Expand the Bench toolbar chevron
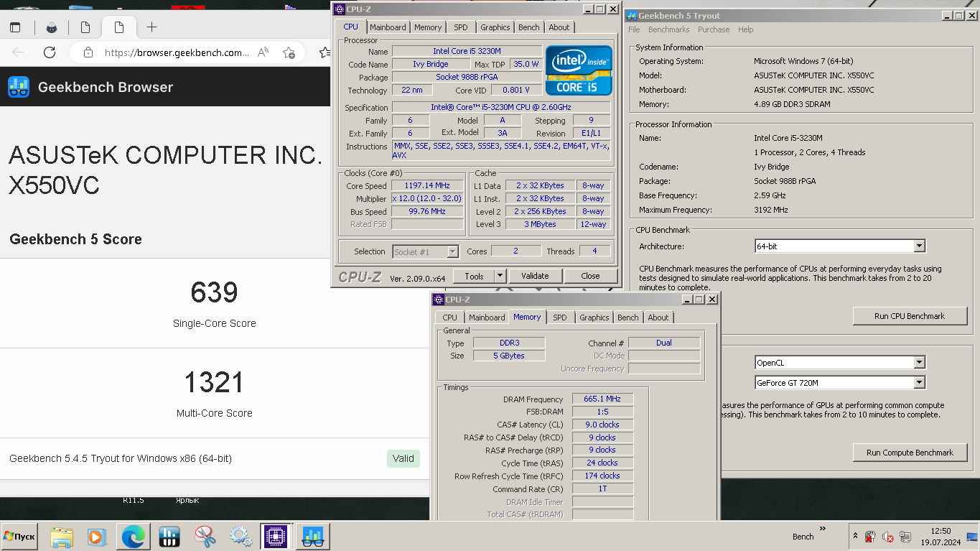The height and width of the screenshot is (551, 980). (823, 529)
